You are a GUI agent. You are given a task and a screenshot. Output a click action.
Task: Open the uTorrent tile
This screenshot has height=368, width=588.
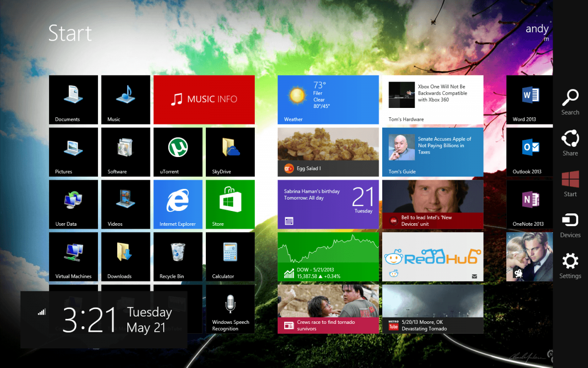tap(178, 152)
